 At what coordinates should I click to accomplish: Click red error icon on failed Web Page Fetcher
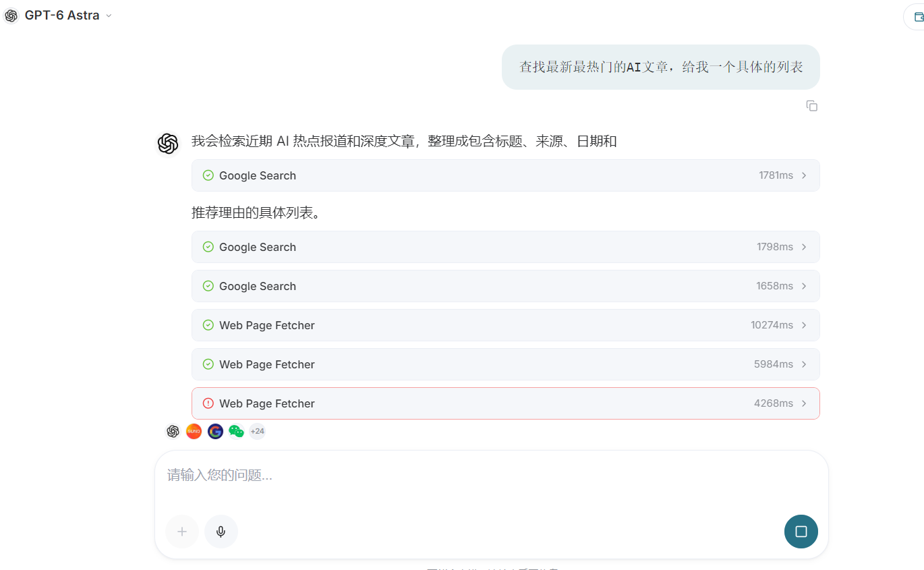(x=208, y=403)
